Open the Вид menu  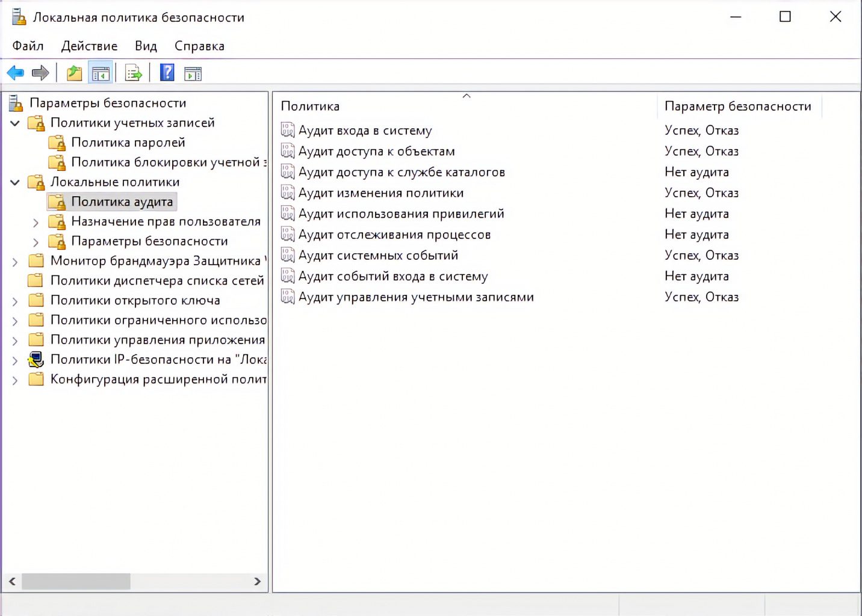146,46
